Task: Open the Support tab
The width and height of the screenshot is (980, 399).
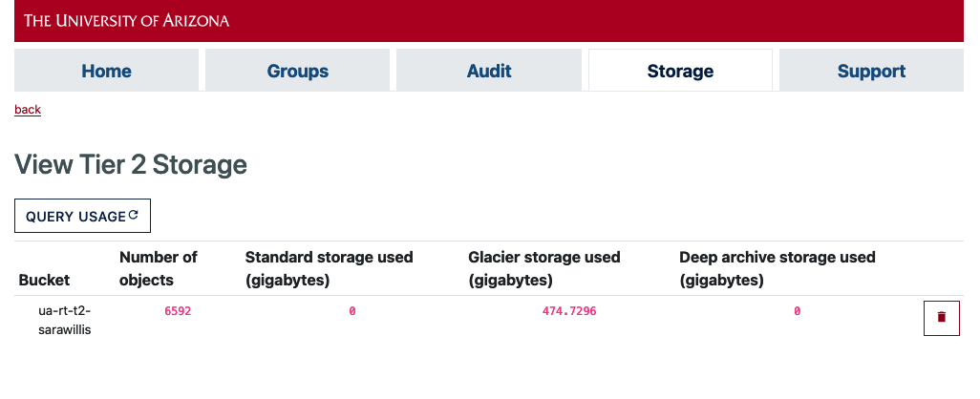Action: tap(871, 71)
